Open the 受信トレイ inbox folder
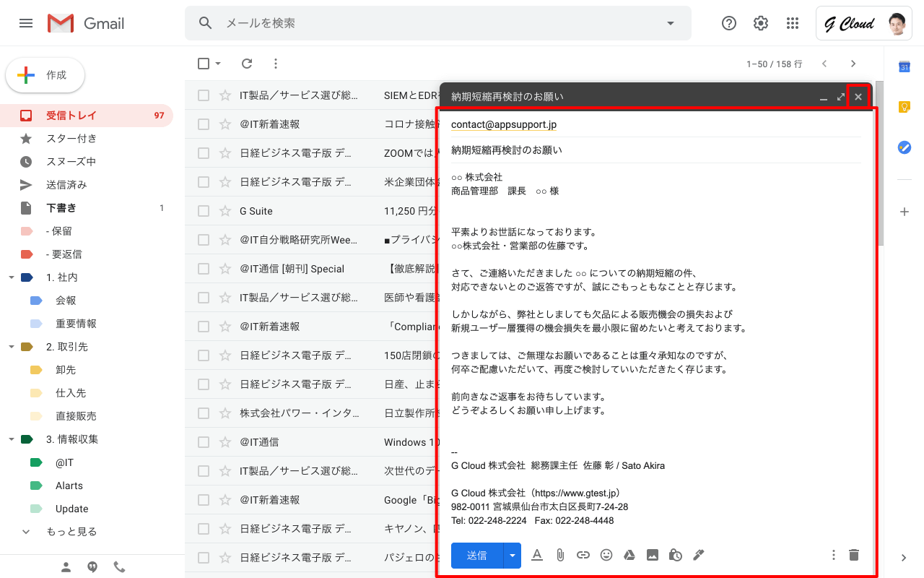 click(x=87, y=116)
